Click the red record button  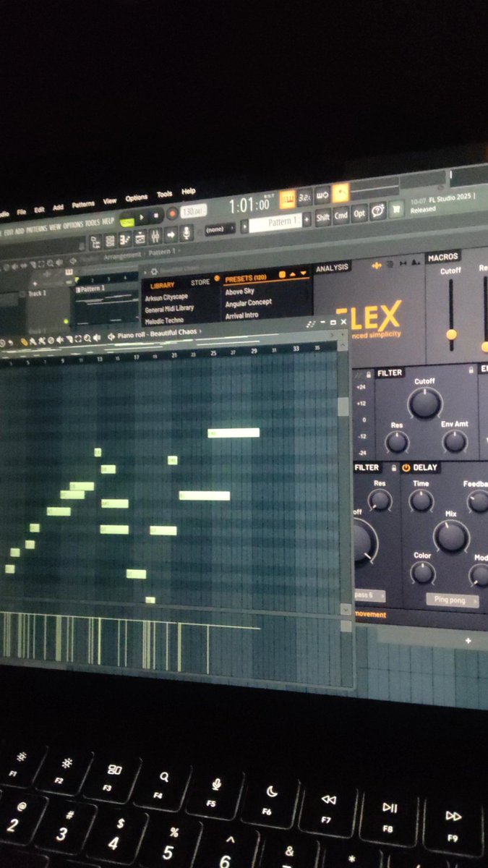pyautogui.click(x=172, y=213)
